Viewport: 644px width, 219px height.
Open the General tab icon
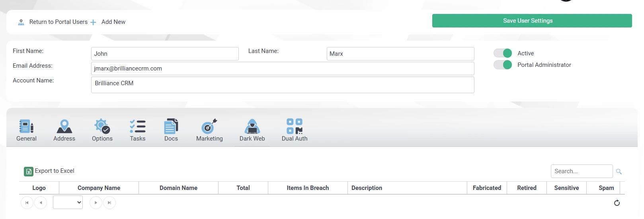click(26, 127)
